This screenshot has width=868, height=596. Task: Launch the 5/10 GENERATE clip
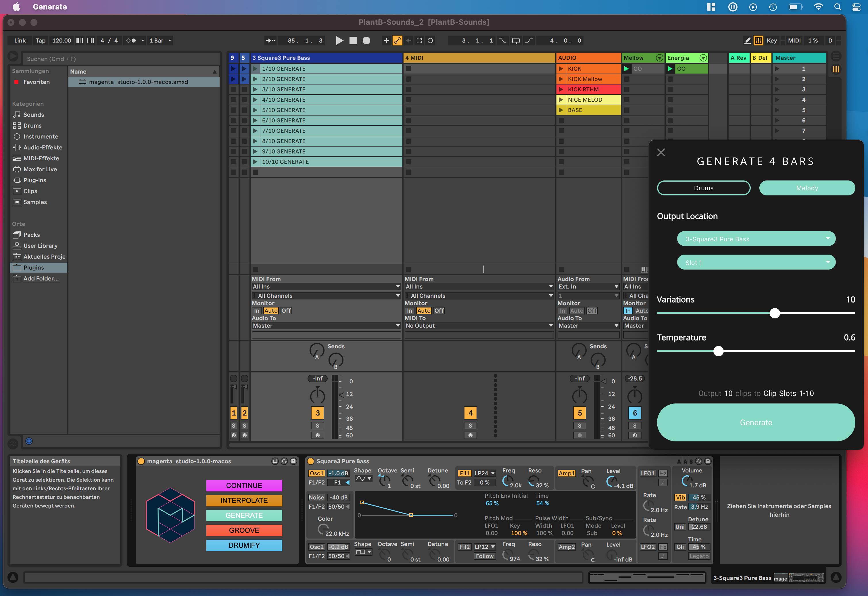[x=256, y=110]
